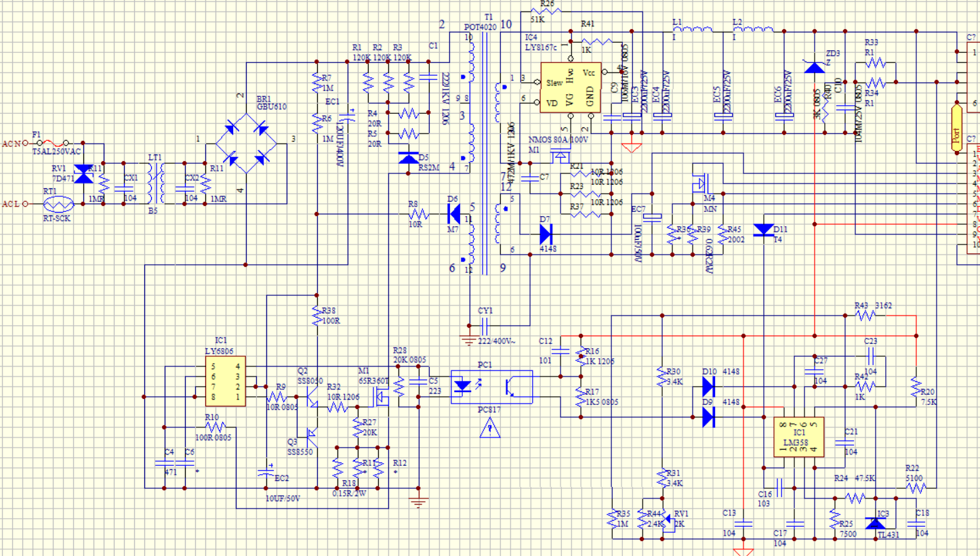Viewport: 980px width, 556px height.
Task: Select the IC3 TL431 reference symbol
Action: click(876, 522)
